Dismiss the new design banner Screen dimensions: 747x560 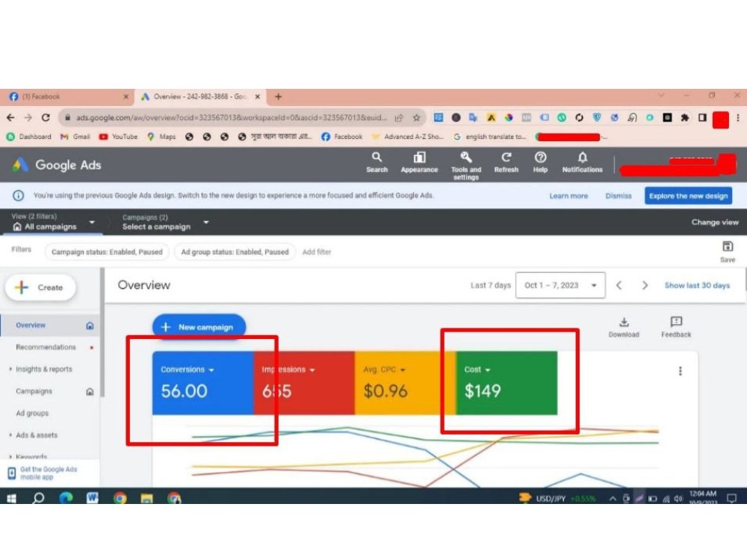pyautogui.click(x=619, y=196)
